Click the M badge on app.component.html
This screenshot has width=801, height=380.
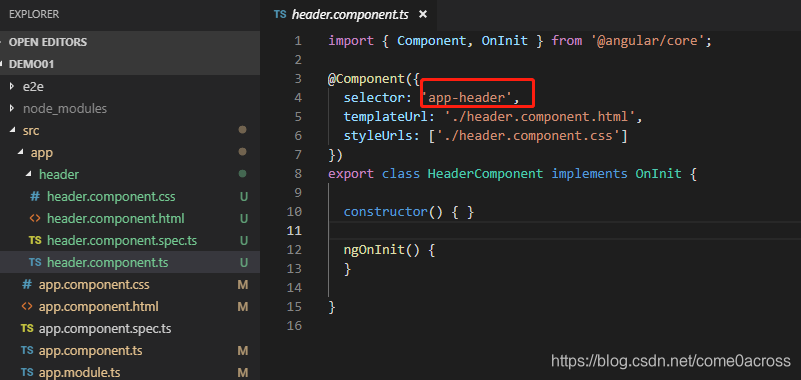click(243, 306)
